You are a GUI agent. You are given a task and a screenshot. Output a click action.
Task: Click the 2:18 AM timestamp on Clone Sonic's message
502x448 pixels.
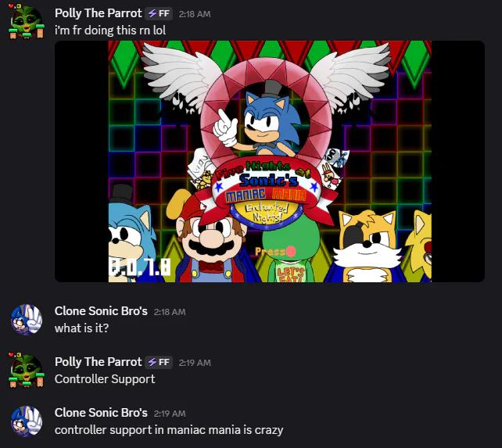170,312
